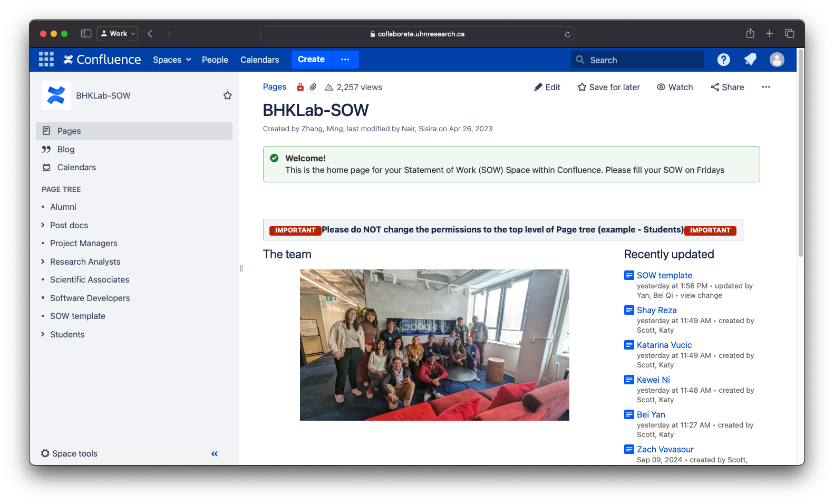Viewport: 834px width, 504px height.
Task: Collapse the sidebar with double chevron
Action: [215, 453]
